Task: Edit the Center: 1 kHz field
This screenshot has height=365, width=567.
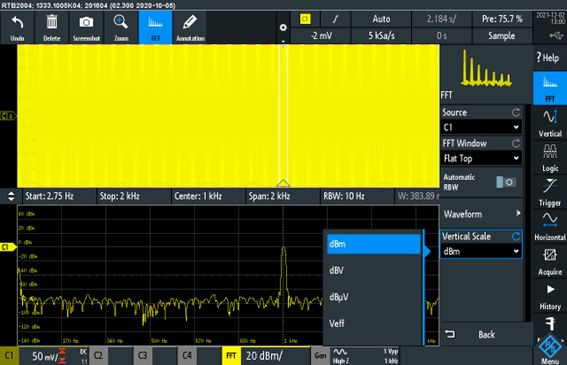Action: 208,196
